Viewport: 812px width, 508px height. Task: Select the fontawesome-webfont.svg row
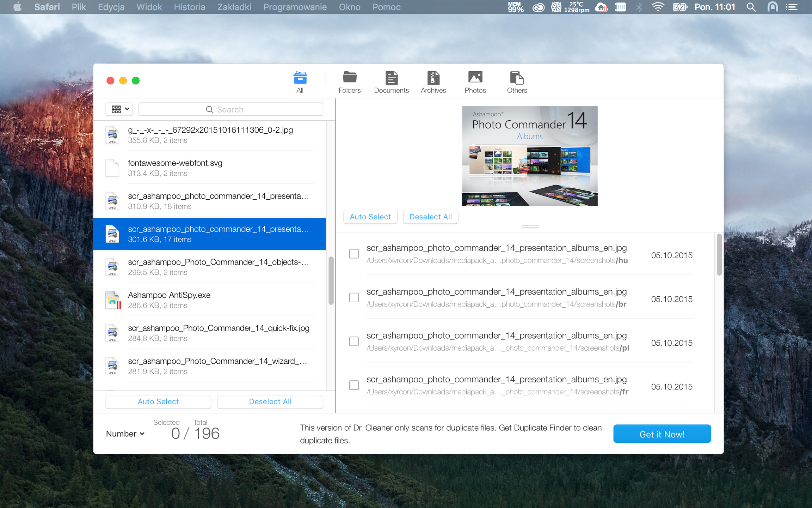pos(210,168)
